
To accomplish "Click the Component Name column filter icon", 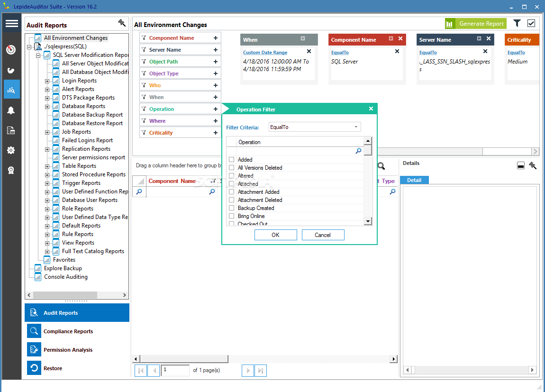I will click(214, 181).
